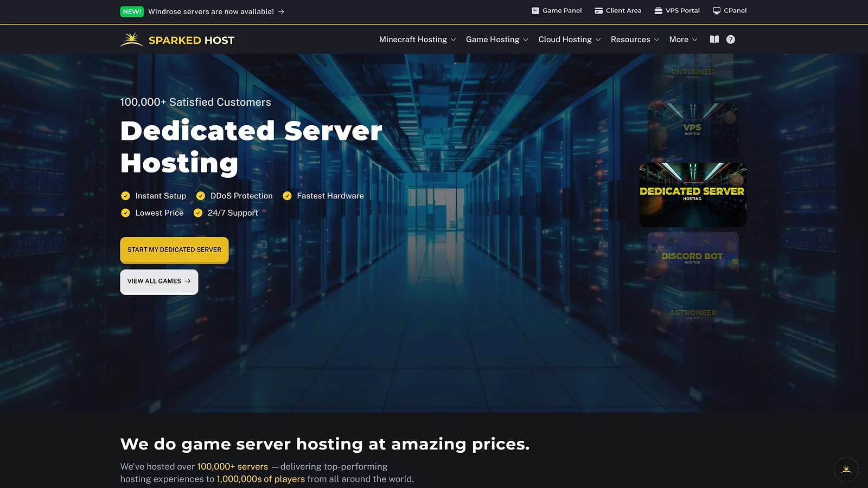Open the CPanel link
The width and height of the screenshot is (868, 488).
730,10
